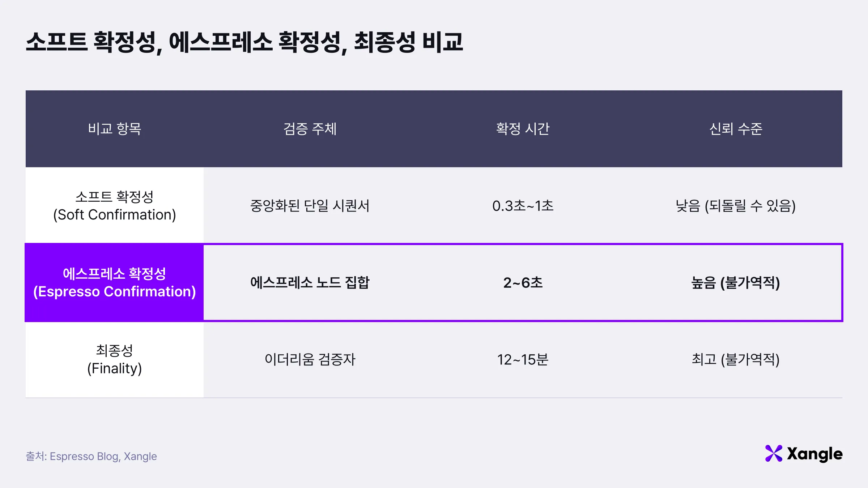The image size is (868, 488).
Task: Select the 높음 (불가역적) trust cell
Action: click(x=736, y=282)
